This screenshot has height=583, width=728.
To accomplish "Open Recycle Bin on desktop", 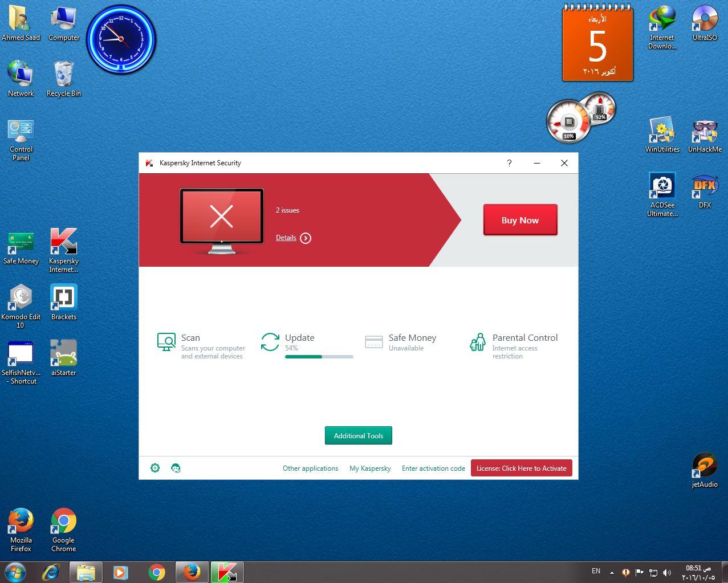I will coord(64,79).
